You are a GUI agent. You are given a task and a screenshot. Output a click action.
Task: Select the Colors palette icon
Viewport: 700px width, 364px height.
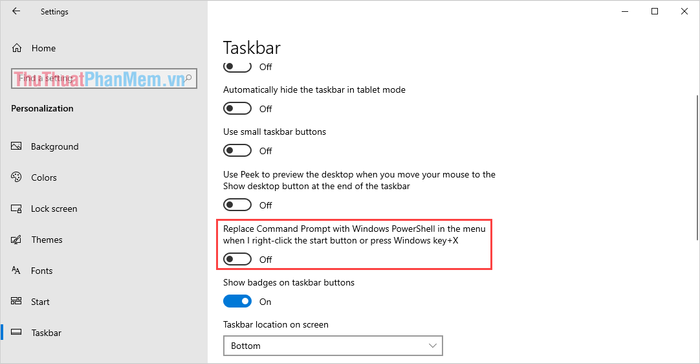point(16,177)
